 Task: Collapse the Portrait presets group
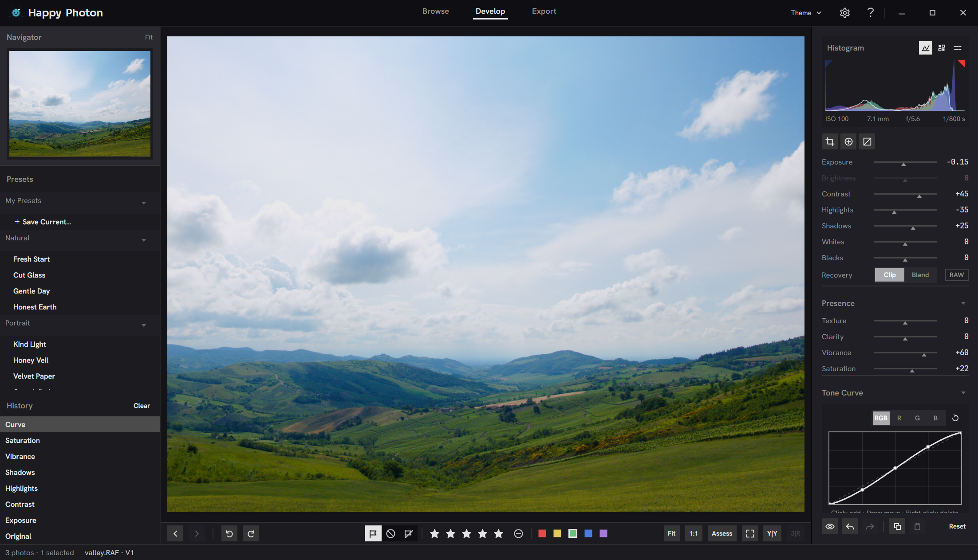144,325
